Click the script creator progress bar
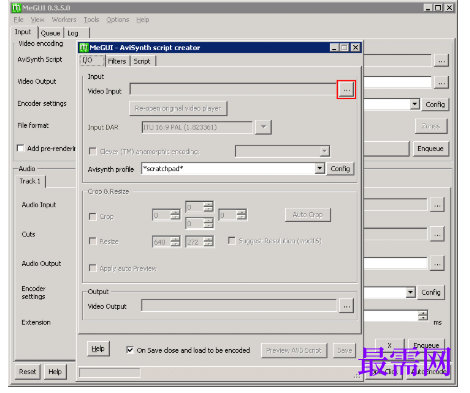 (x=110, y=373)
